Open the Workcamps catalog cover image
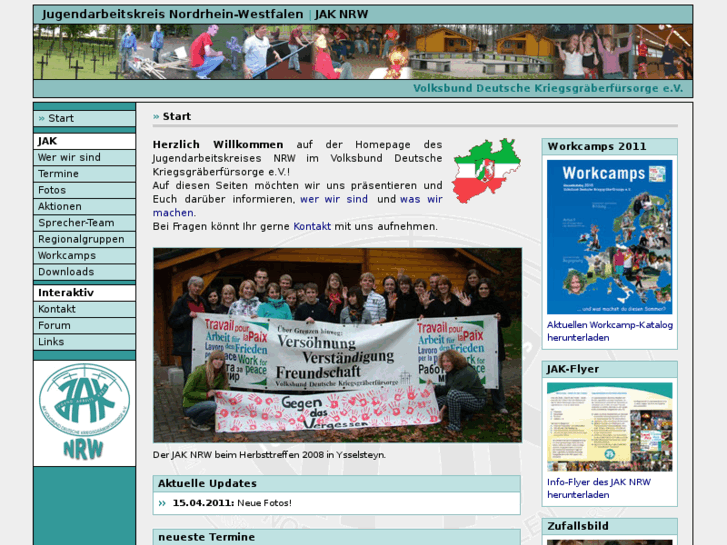Viewport: 727px width, 545px height. tap(609, 237)
